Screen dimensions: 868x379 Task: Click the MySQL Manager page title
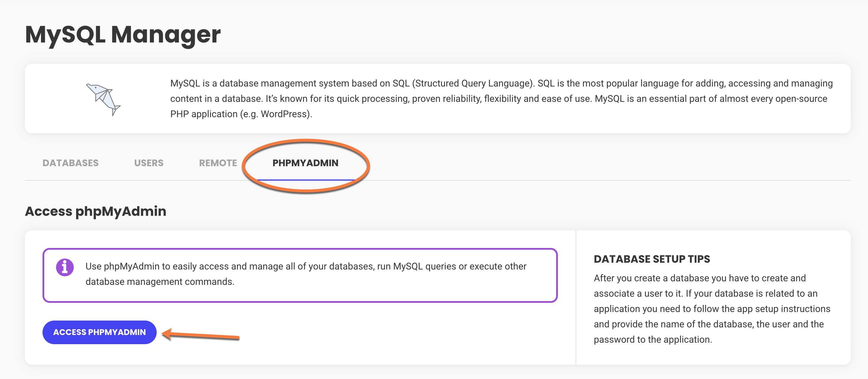(123, 35)
